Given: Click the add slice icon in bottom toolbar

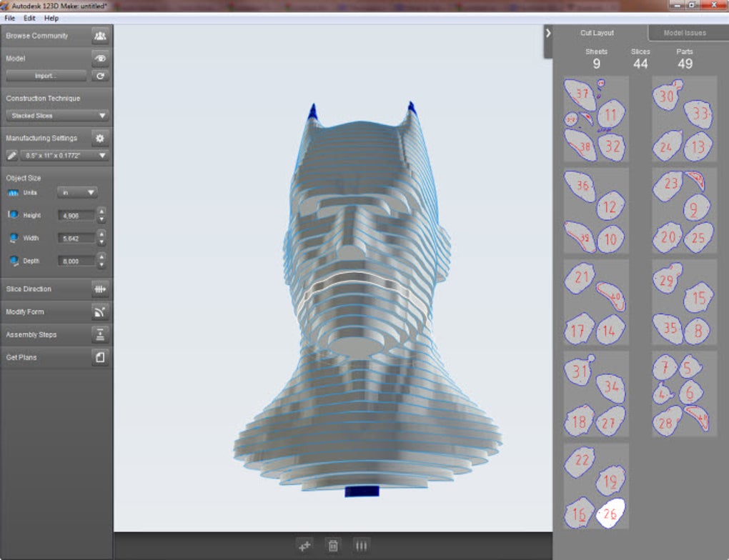Looking at the screenshot, I should click(x=304, y=546).
